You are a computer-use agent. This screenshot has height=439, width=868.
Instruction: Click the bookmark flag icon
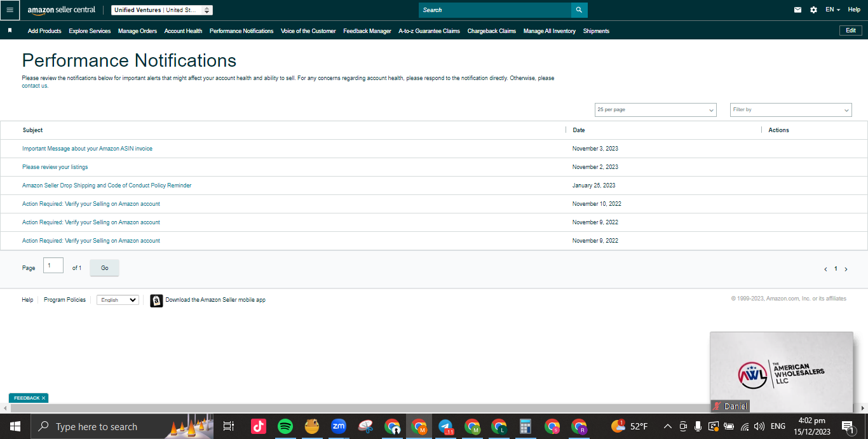tap(10, 30)
